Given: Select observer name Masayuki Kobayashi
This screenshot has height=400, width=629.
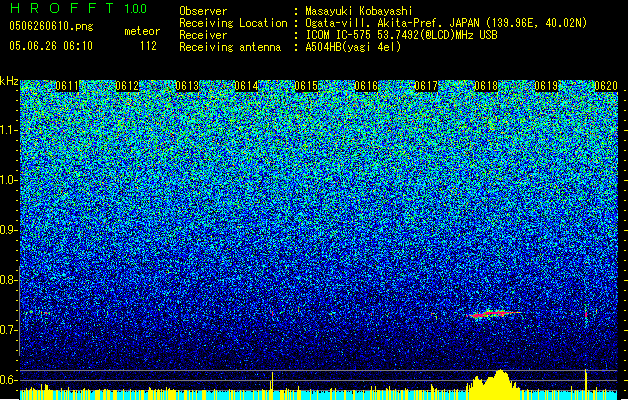Looking at the screenshot, I should 359,11.
